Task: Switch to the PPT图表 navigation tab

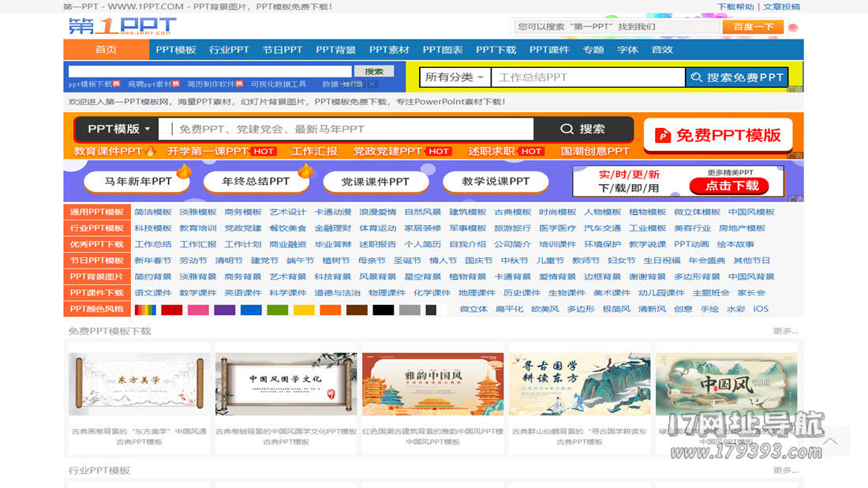Action: pyautogui.click(x=443, y=50)
